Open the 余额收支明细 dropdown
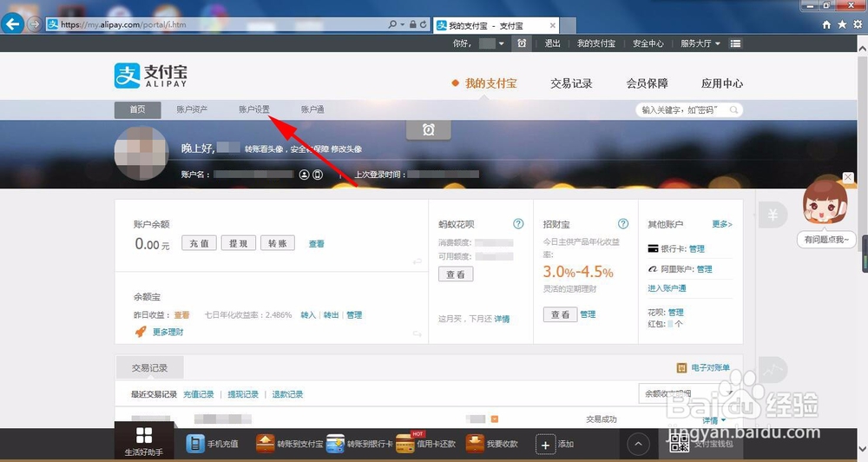The height and width of the screenshot is (462, 868). point(687,393)
